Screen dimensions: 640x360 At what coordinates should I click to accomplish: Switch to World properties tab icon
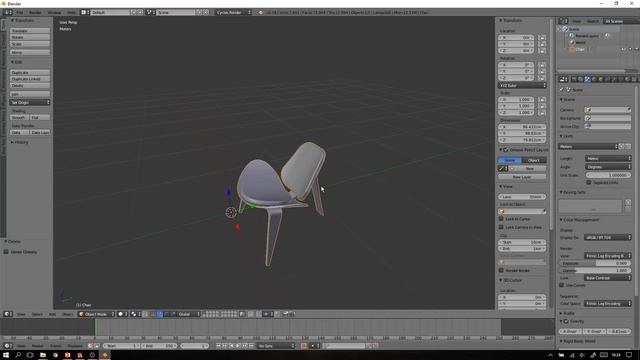click(594, 79)
